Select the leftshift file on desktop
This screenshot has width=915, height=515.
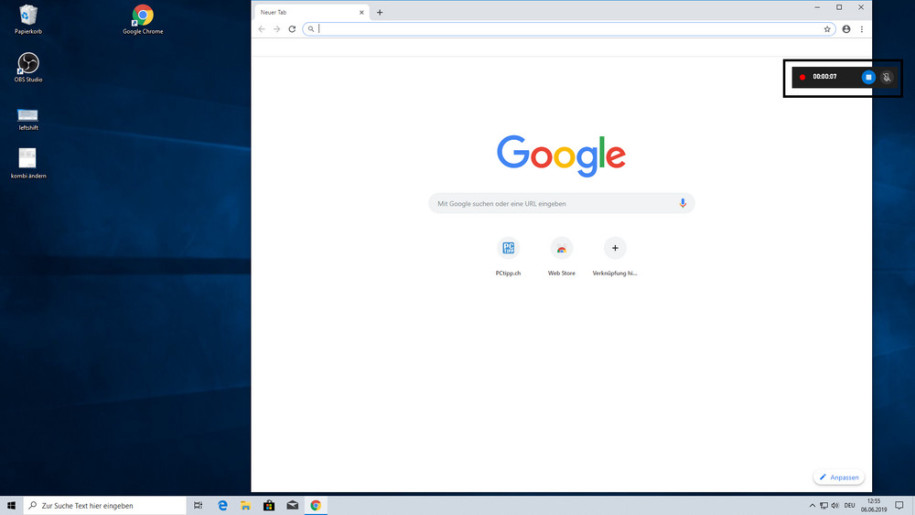28,118
